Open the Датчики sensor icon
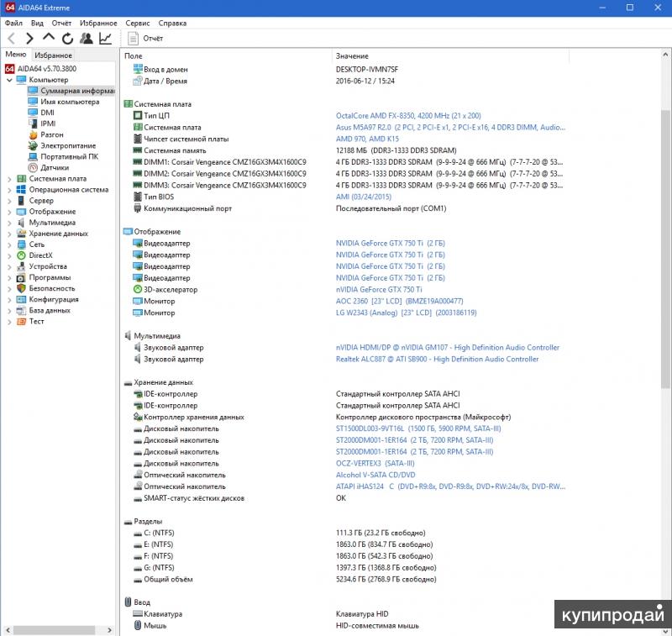This screenshot has height=636, width=672. (x=33, y=167)
